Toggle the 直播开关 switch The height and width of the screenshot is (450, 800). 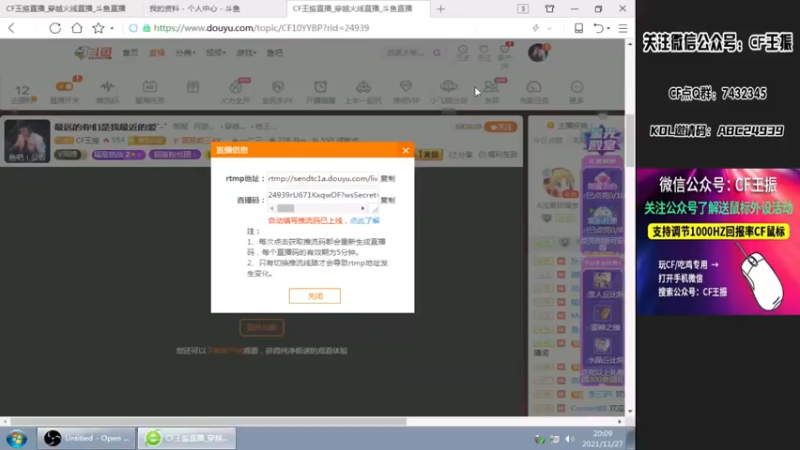[64, 86]
